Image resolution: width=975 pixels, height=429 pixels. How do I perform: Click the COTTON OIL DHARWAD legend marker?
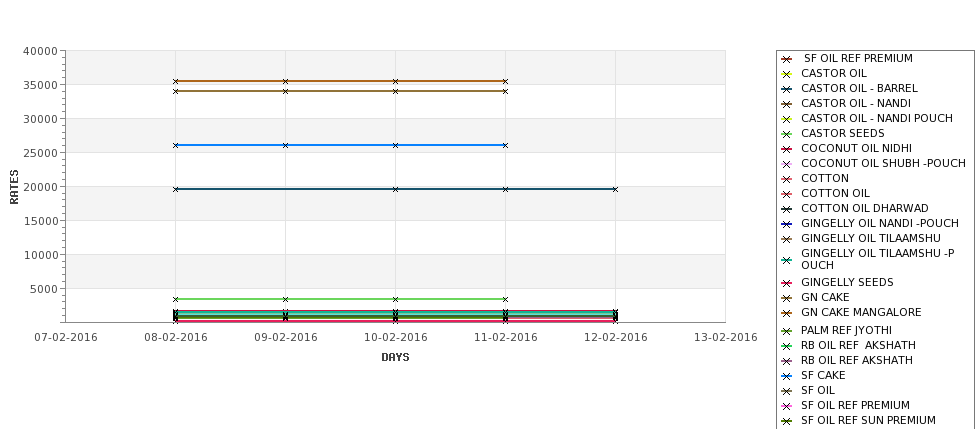(x=786, y=210)
